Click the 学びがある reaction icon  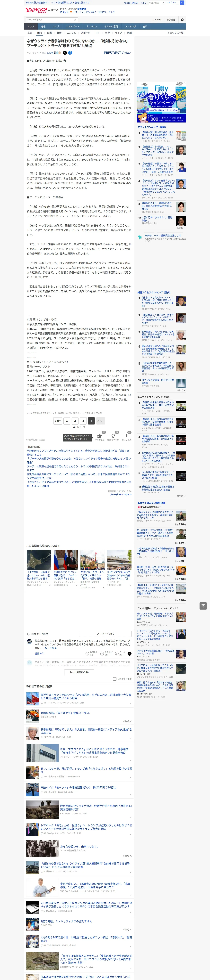pos(100,436)
